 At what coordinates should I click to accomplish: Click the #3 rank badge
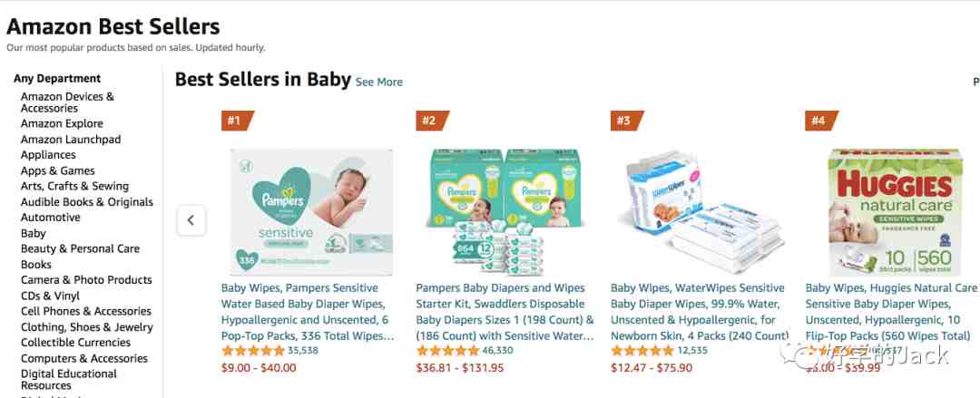[626, 121]
